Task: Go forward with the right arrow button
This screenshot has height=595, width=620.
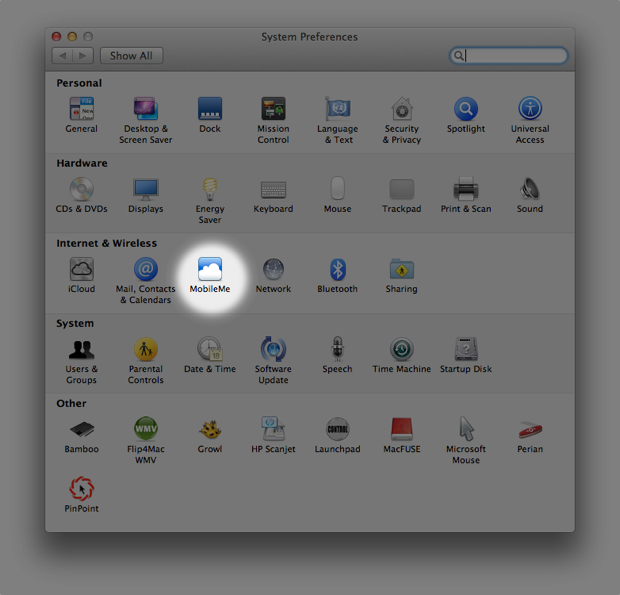Action: tap(83, 56)
